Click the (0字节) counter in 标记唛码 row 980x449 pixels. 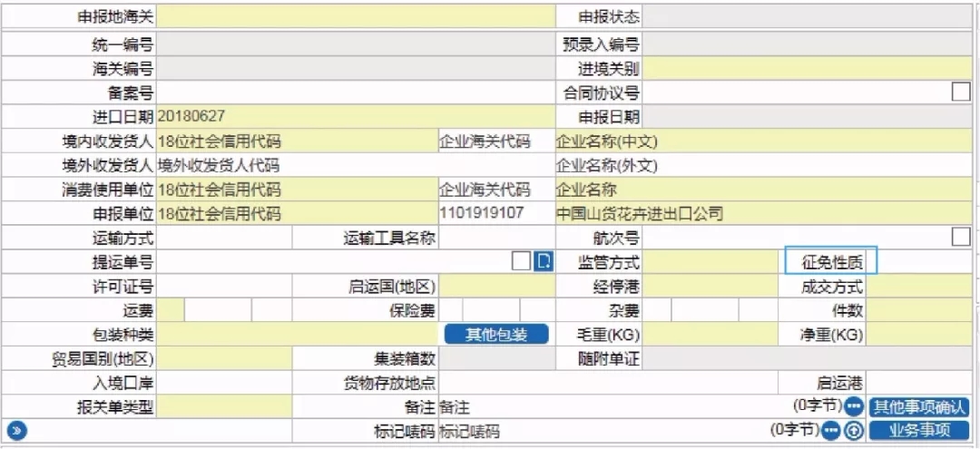click(794, 430)
